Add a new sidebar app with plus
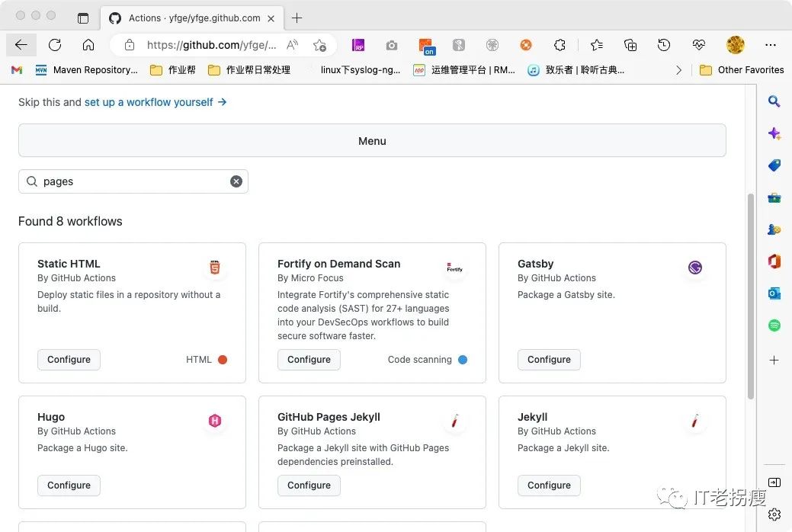 [x=774, y=361]
